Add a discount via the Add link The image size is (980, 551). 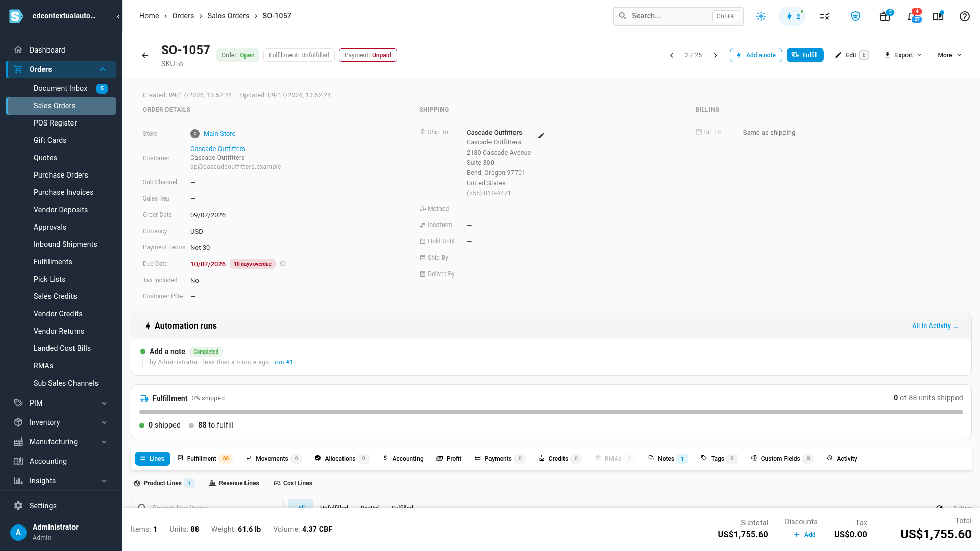805,535
